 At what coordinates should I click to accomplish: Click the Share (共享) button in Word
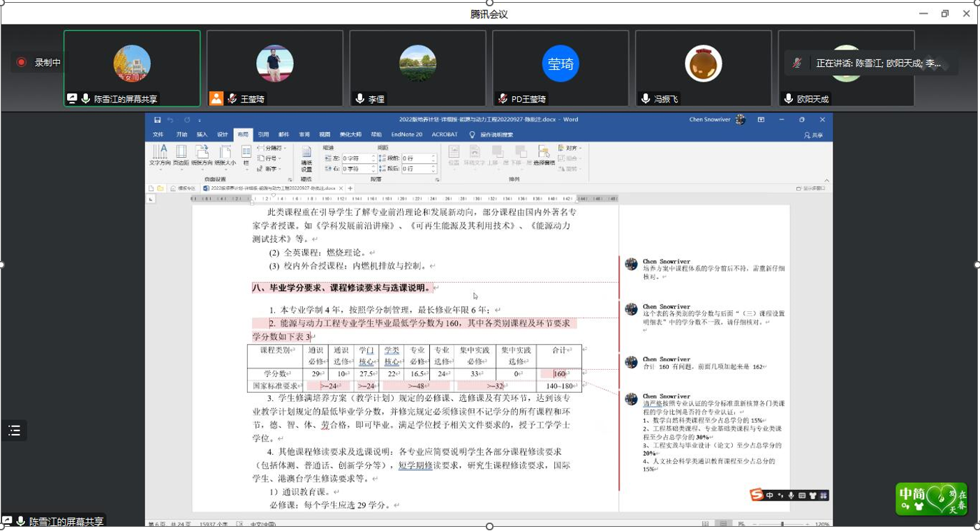(813, 135)
